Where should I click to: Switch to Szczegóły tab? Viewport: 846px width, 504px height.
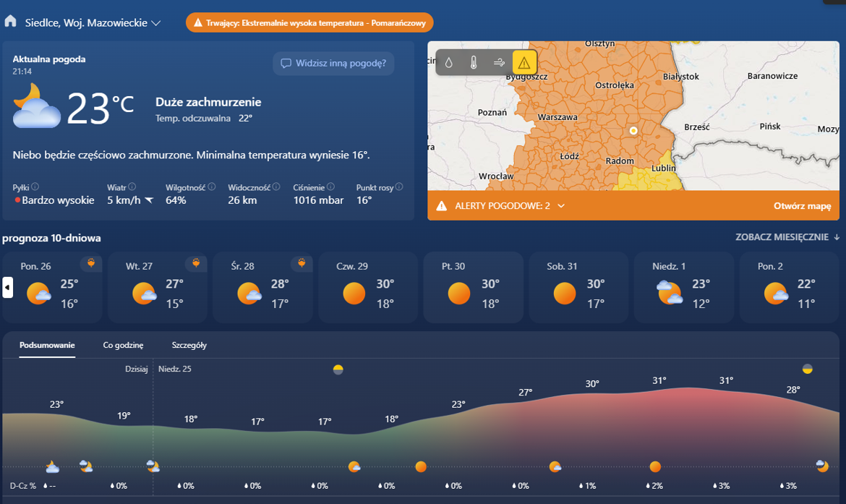coord(189,345)
